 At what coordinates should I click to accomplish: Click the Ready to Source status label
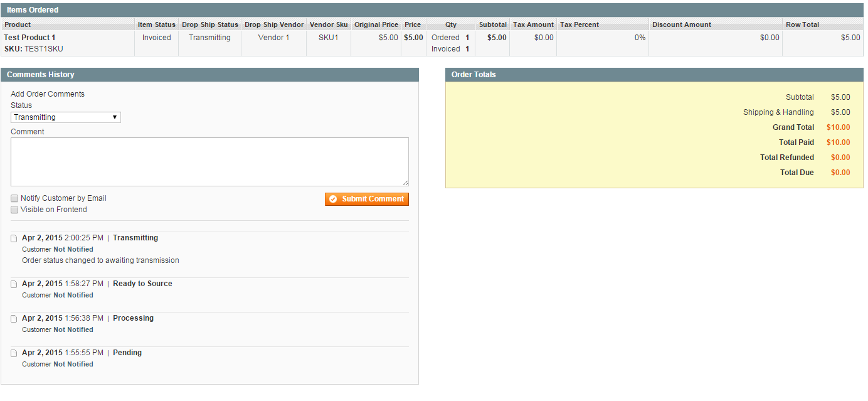(142, 284)
